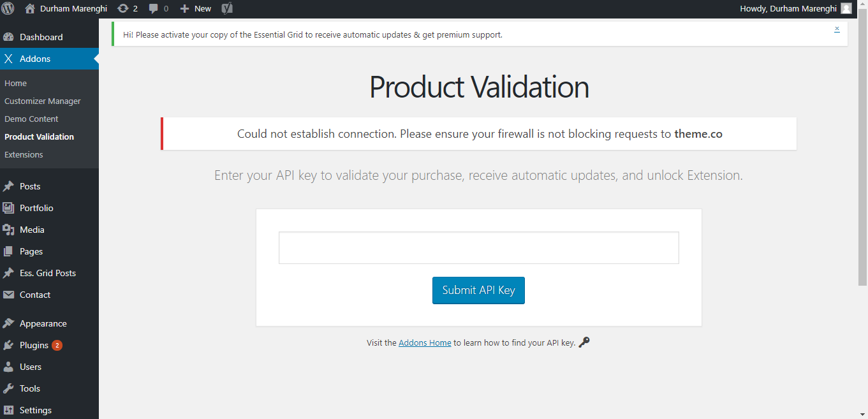Click the WordPress logo icon

tap(8, 8)
